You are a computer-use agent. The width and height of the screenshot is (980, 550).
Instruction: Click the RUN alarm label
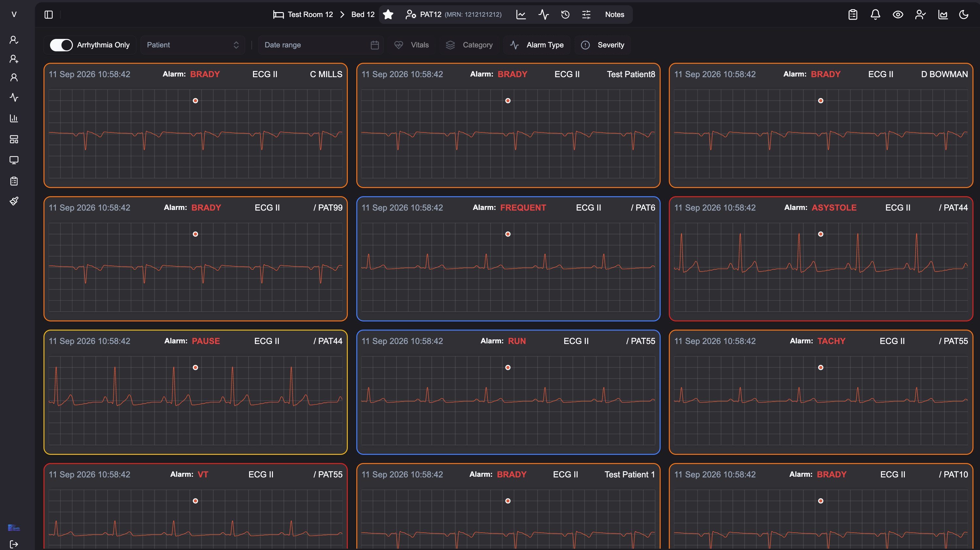516,341
